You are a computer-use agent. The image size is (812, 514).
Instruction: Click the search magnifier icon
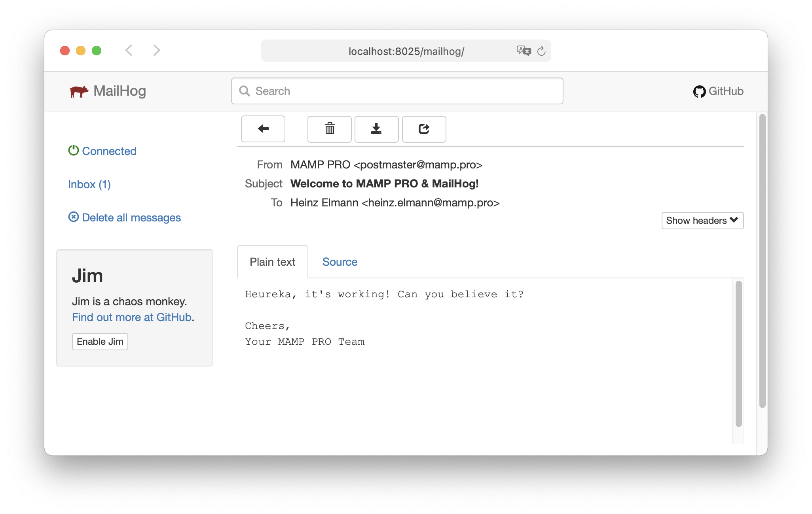click(x=245, y=91)
